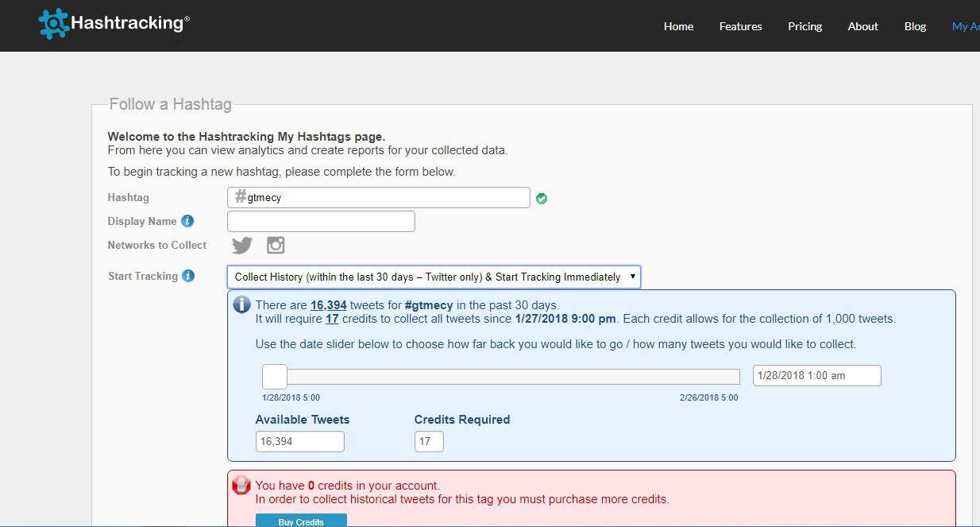The image size is (980, 527).
Task: Open the Pricing page
Action: 804,26
